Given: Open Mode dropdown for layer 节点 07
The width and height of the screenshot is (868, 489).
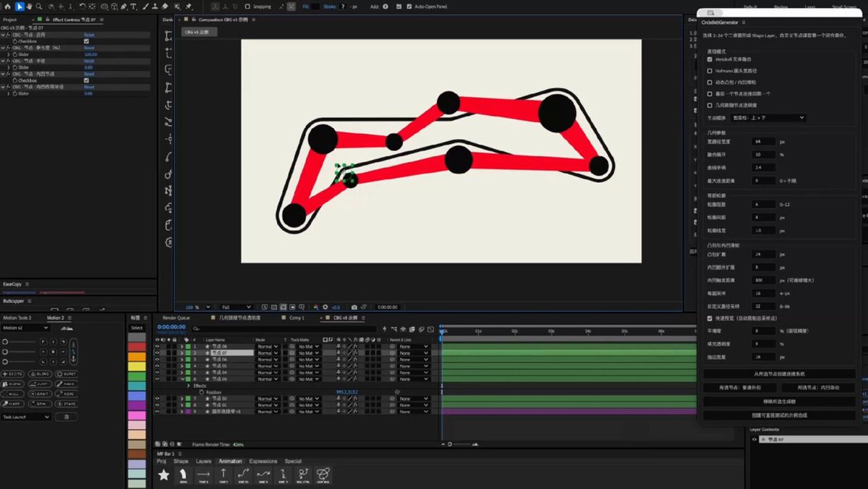Looking at the screenshot, I should 267,353.
